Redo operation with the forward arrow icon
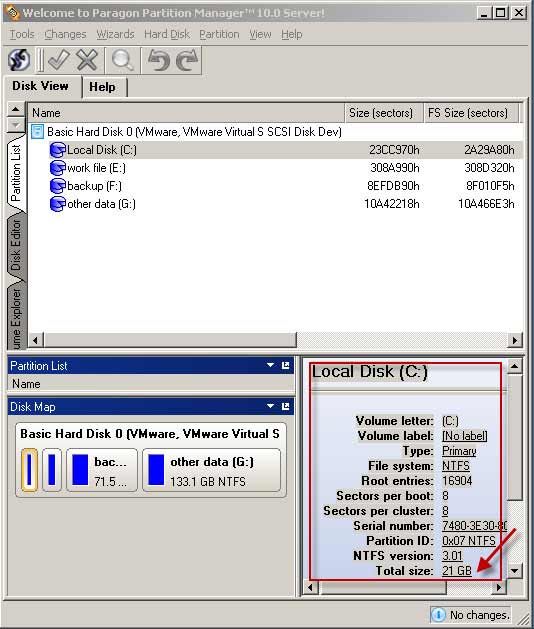Image resolution: width=534 pixels, height=629 pixels. [x=187, y=60]
